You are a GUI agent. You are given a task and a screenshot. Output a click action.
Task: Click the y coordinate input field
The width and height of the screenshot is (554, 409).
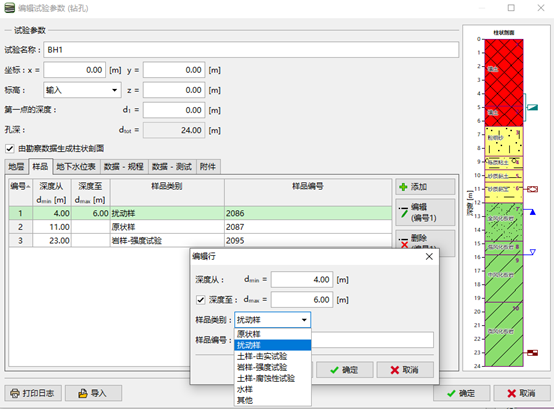[174, 70]
